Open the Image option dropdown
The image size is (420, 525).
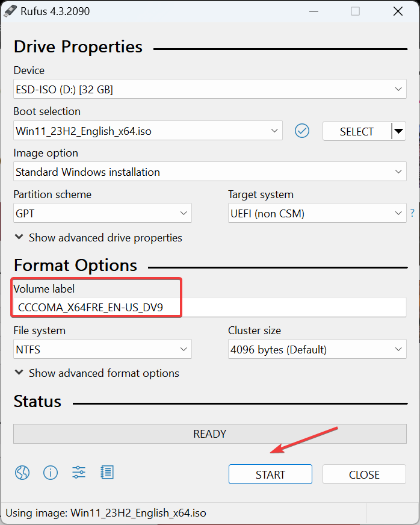pyautogui.click(x=210, y=172)
